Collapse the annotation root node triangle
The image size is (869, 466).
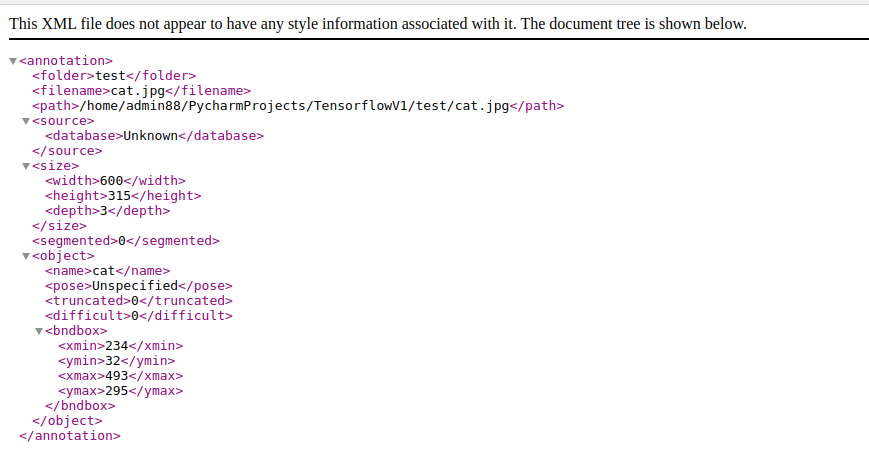coord(13,61)
